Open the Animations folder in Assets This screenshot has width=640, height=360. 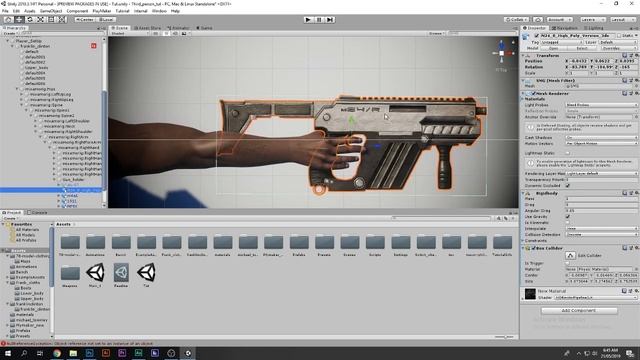coord(96,242)
